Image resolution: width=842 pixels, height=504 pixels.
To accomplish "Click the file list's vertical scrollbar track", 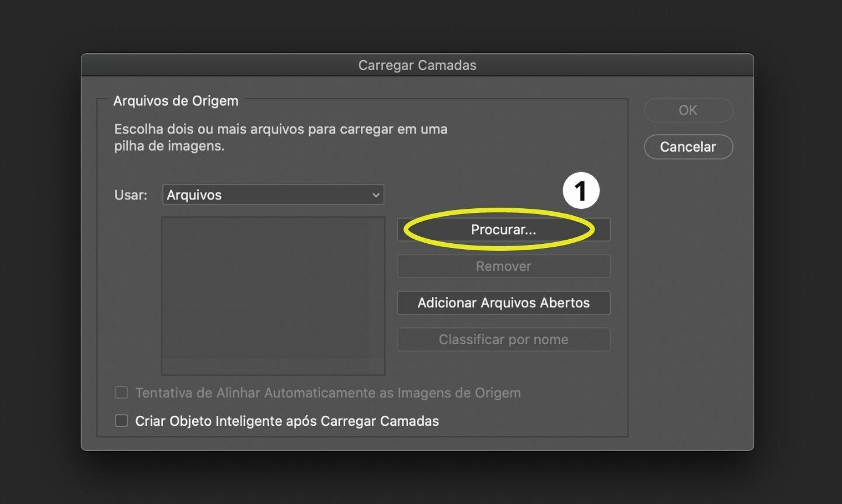I will 377,295.
